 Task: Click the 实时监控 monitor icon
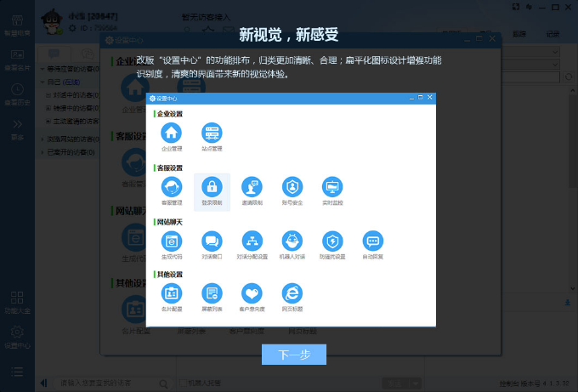pos(332,187)
